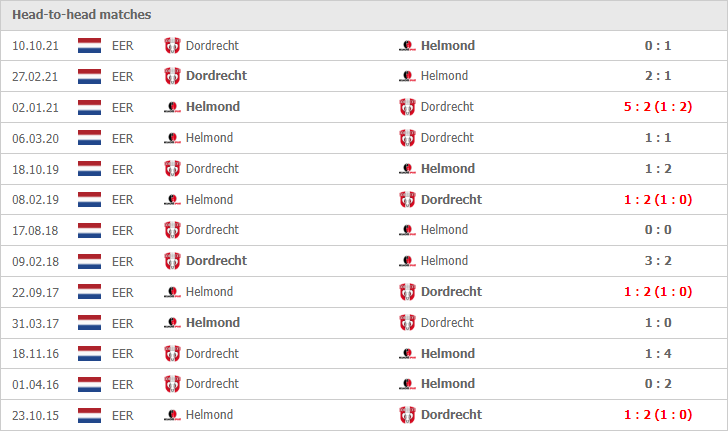Click Dordrecht crest in the 06.03.20 row

point(407,138)
